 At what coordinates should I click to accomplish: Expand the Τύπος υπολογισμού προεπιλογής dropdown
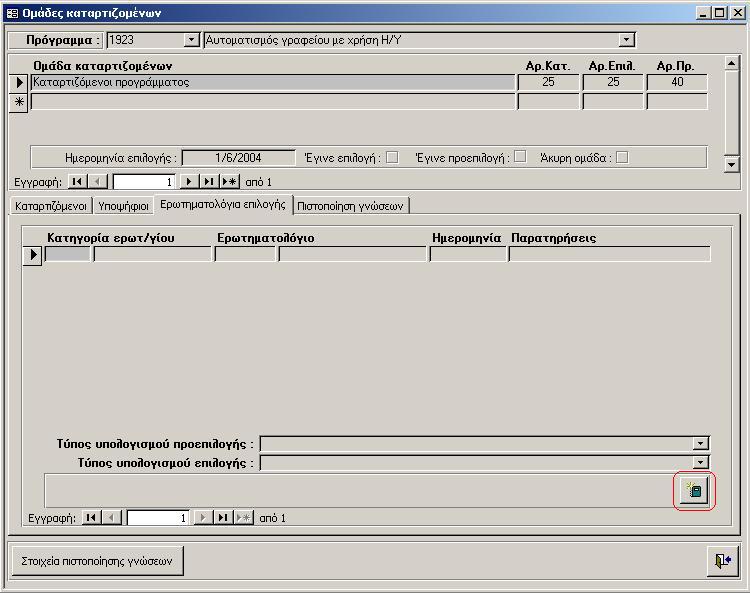[x=701, y=444]
